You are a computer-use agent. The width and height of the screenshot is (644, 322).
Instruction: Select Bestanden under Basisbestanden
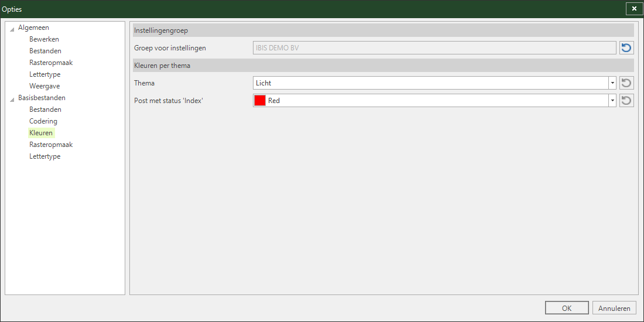tap(45, 109)
